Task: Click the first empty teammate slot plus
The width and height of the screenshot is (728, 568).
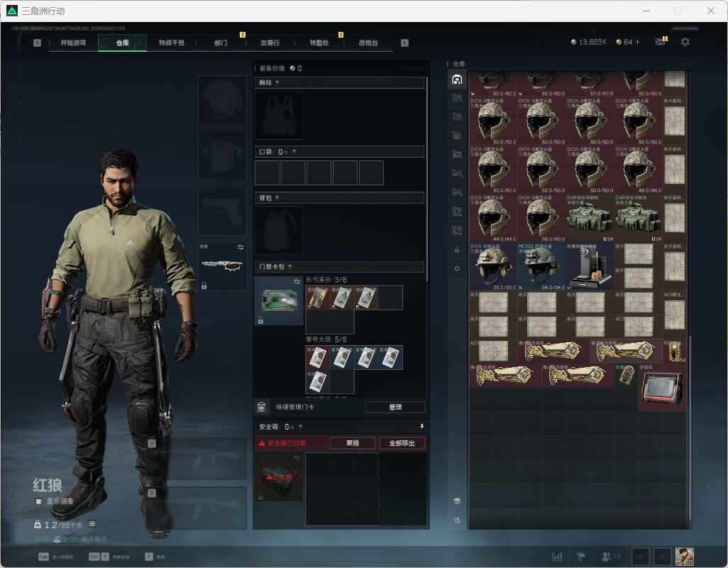Action: [x=640, y=557]
